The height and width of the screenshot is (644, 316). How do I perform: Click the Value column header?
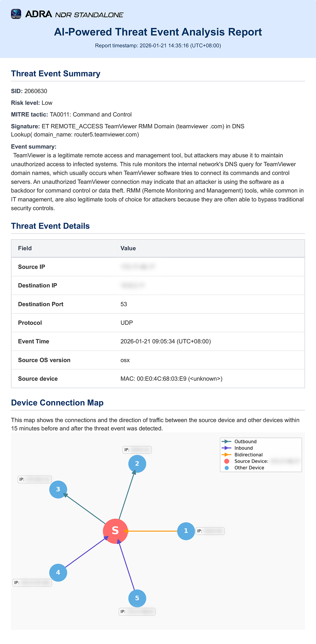128,248
